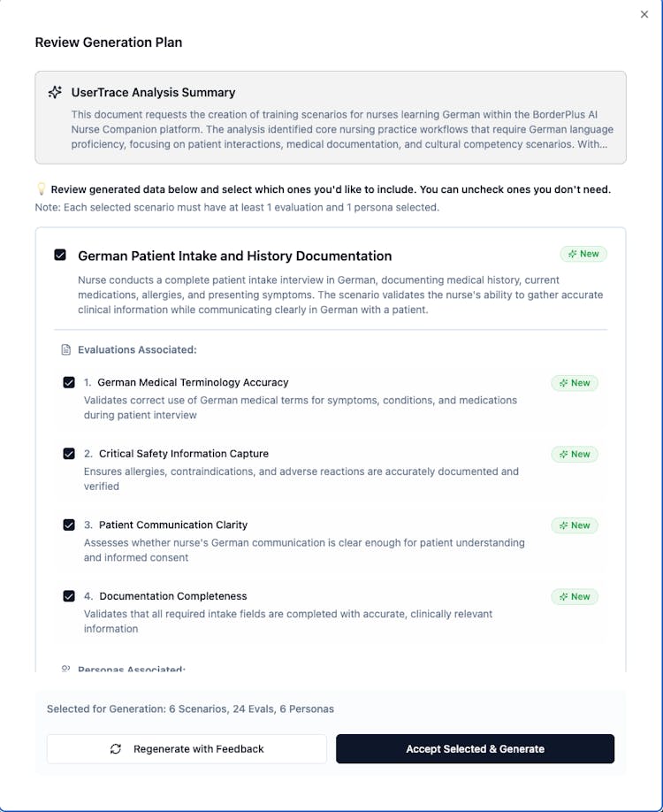Screen dimensions: 663x812
Task: Close the Review Generation Plan dialog
Action: (x=644, y=14)
